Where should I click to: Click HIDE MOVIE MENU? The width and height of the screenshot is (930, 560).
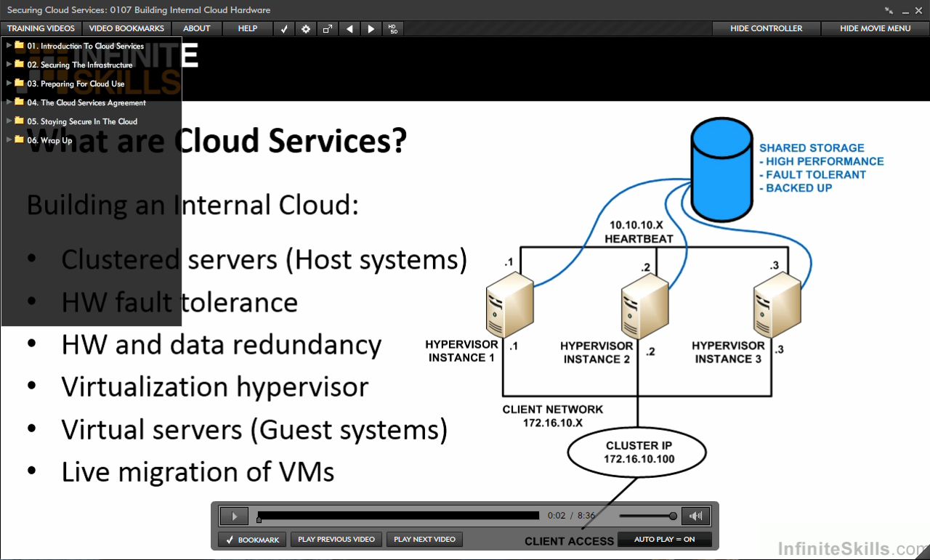click(x=876, y=29)
